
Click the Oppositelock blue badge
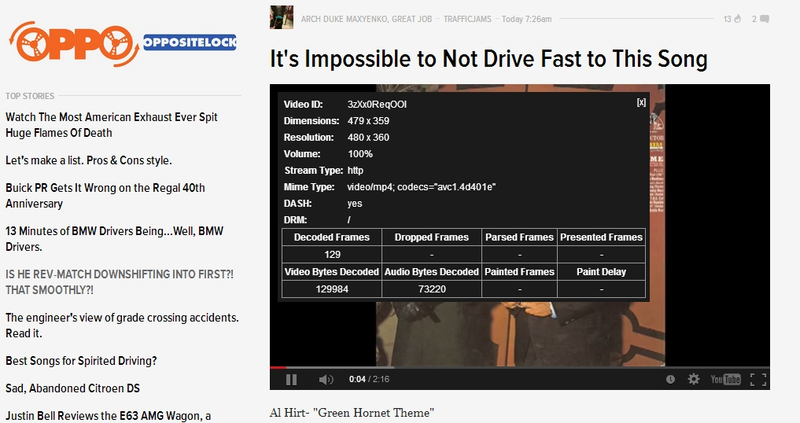pyautogui.click(x=189, y=42)
